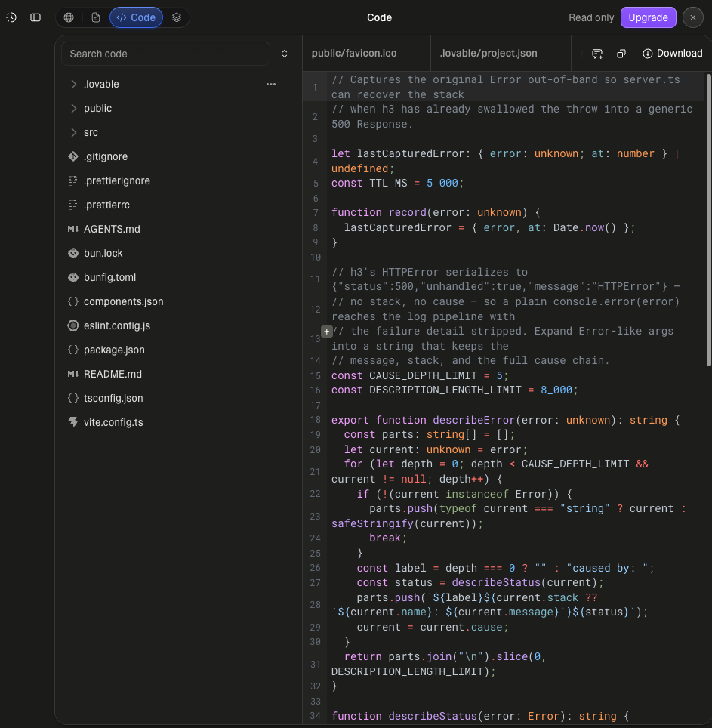This screenshot has width=712, height=728.
Task: Open the layers stack view icon
Action: pos(177,17)
